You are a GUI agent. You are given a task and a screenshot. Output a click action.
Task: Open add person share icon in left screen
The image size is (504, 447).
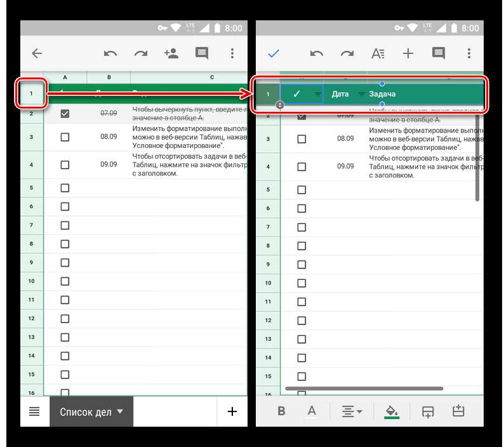click(171, 53)
